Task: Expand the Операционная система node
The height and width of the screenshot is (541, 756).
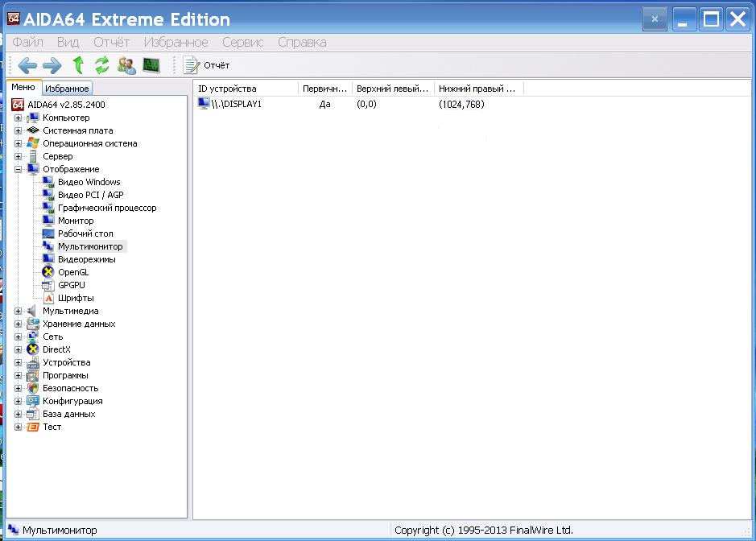Action: click(x=18, y=143)
